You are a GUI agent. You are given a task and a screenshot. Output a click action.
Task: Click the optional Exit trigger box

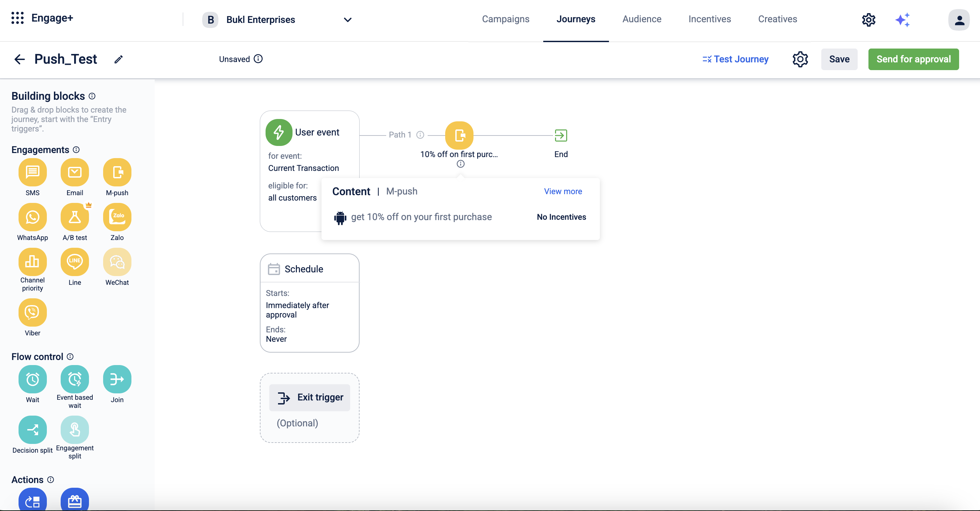[x=309, y=398]
